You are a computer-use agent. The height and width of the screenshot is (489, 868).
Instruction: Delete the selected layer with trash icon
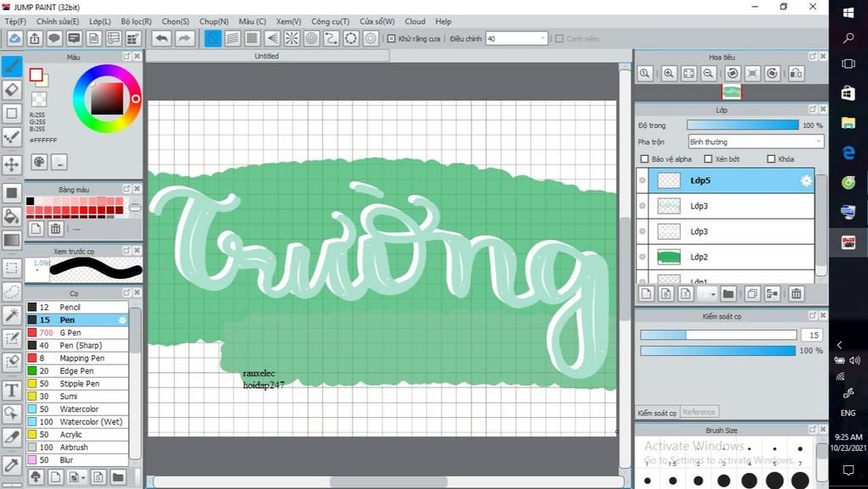pos(796,294)
